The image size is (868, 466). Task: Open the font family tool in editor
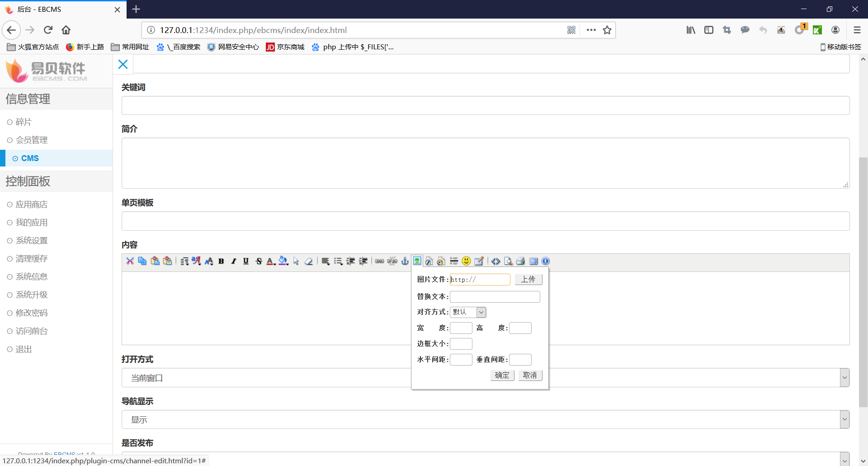(x=196, y=261)
